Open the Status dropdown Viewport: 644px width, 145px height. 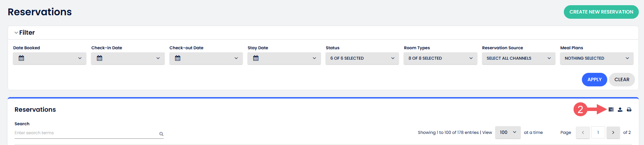362,58
